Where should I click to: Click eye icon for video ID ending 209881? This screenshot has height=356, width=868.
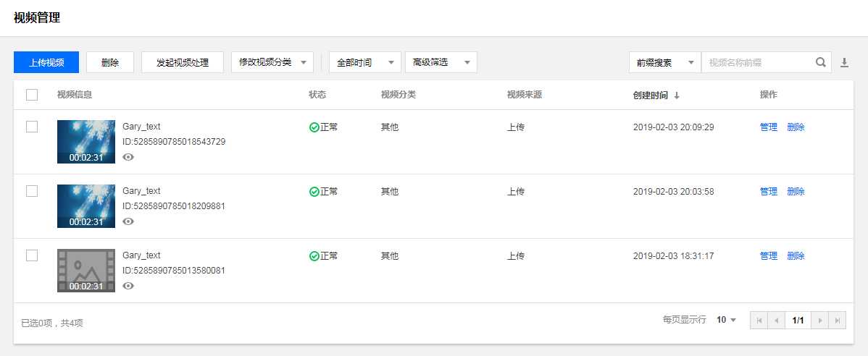click(x=128, y=221)
